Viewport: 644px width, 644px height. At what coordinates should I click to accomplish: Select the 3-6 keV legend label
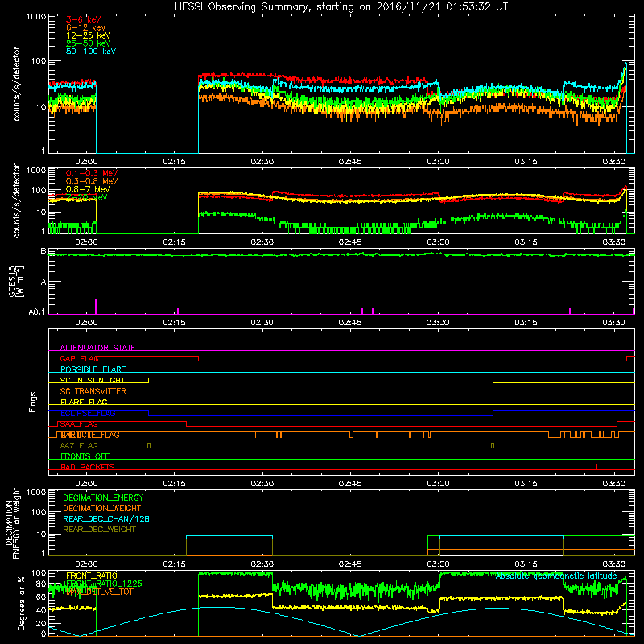click(83, 19)
